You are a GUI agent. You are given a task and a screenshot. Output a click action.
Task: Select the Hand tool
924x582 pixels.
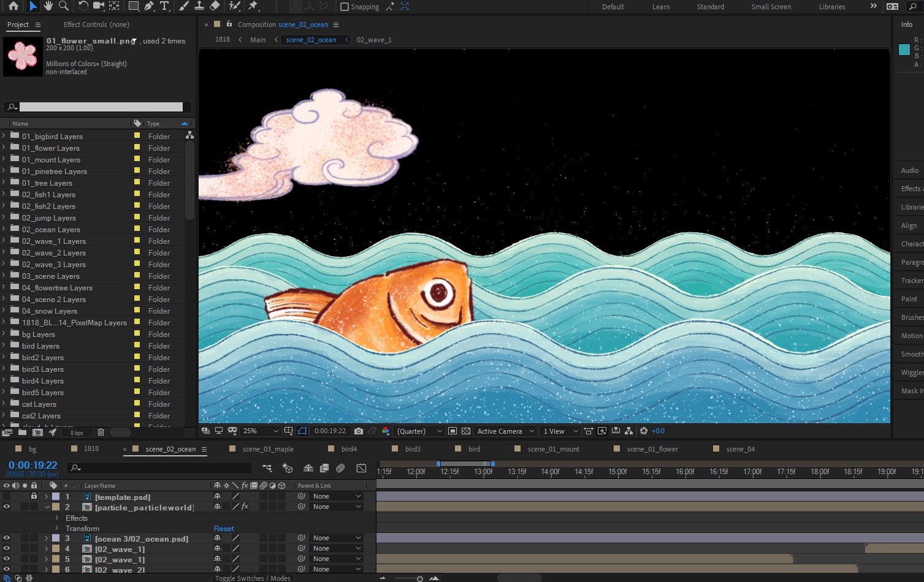coord(49,6)
